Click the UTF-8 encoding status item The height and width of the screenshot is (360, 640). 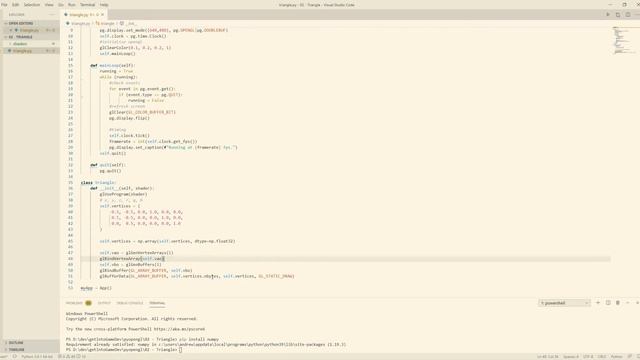pos(588,357)
